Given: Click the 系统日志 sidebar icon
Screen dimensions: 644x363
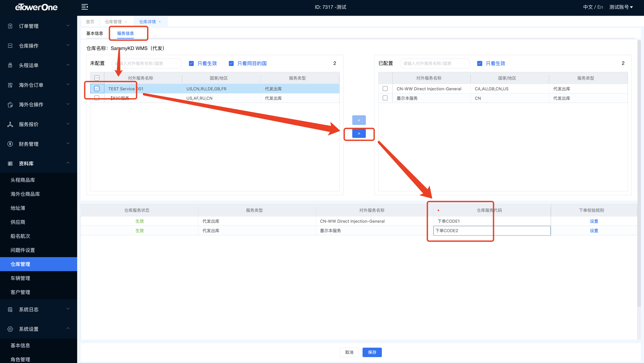Looking at the screenshot, I should tap(10, 310).
